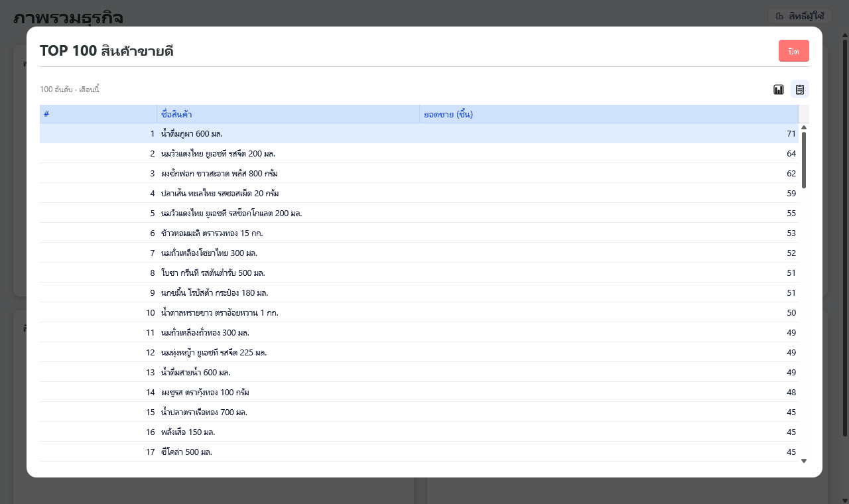Close the TOP 100 dialog with ปิด button
This screenshot has width=849, height=504.
(x=793, y=51)
